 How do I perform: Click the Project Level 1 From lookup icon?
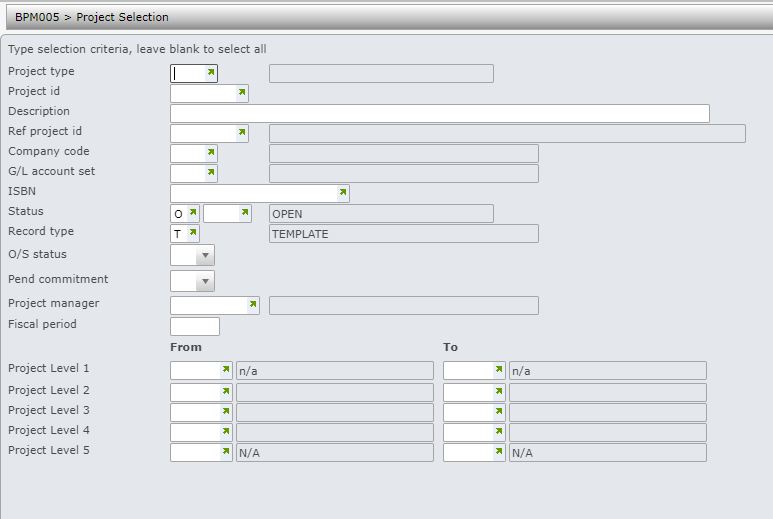point(226,370)
